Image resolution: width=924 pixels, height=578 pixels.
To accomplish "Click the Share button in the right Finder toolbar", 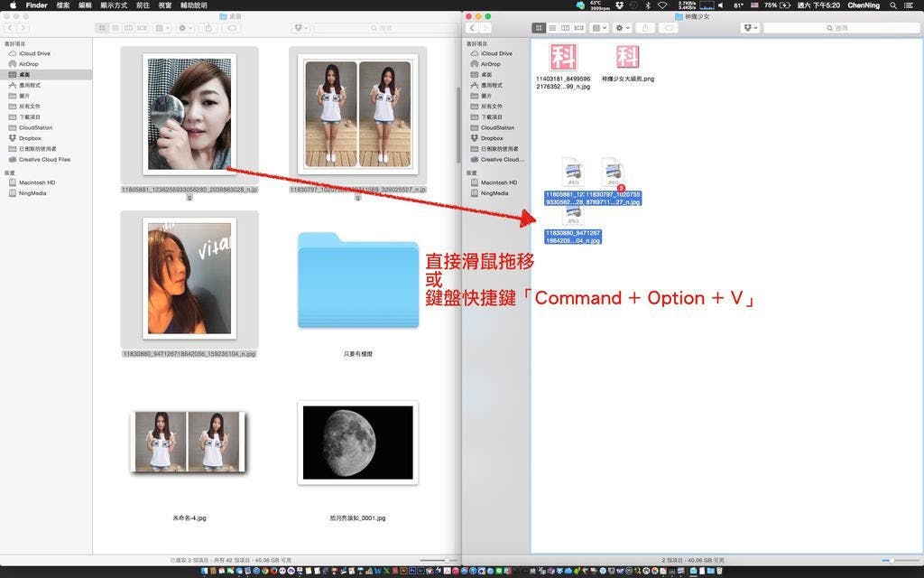I will pos(646,28).
